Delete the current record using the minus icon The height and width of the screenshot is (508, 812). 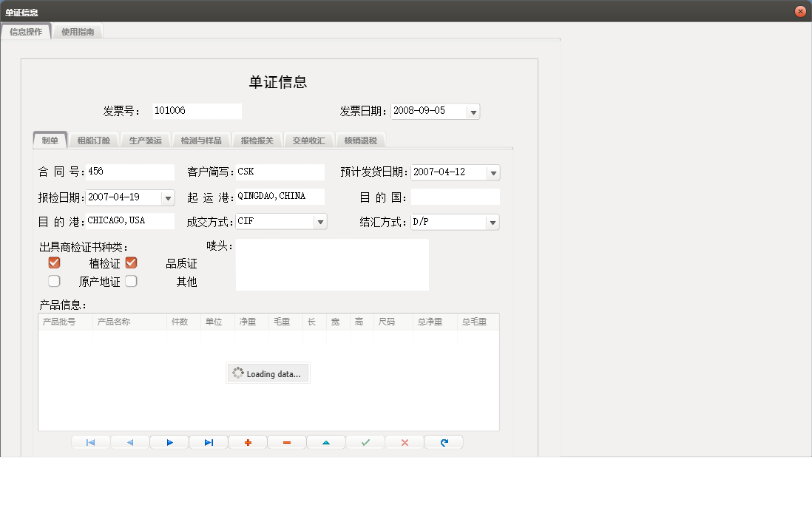286,441
